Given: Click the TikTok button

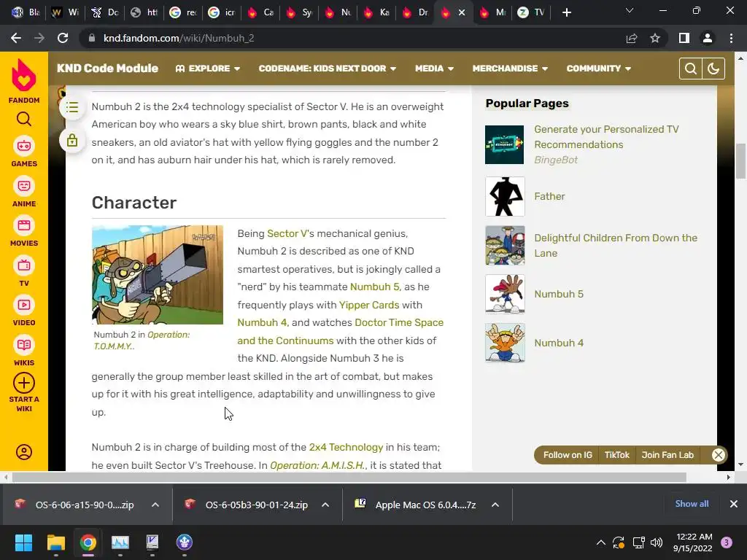Looking at the screenshot, I should [617, 455].
